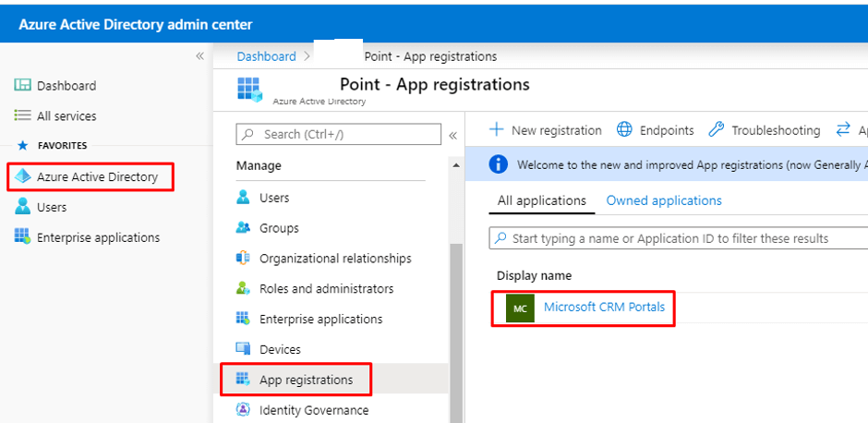The image size is (868, 423).
Task: Switch to All applications tab
Action: click(542, 200)
